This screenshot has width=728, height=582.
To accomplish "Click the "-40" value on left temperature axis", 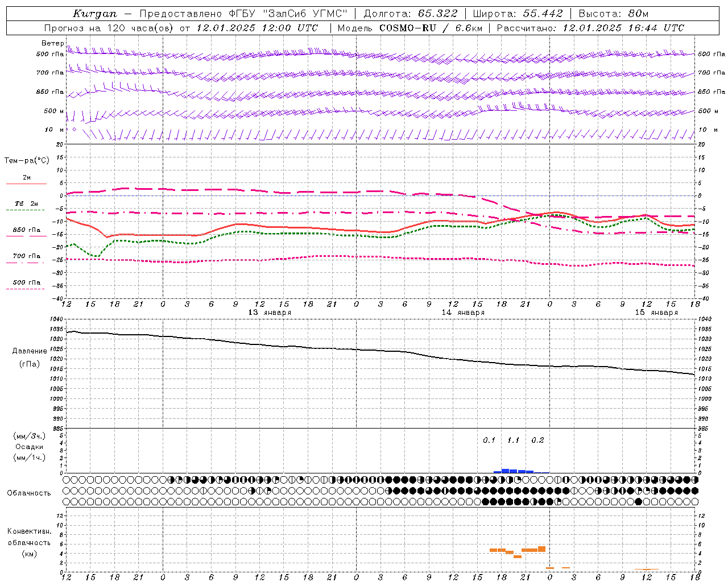I will 59,298.
